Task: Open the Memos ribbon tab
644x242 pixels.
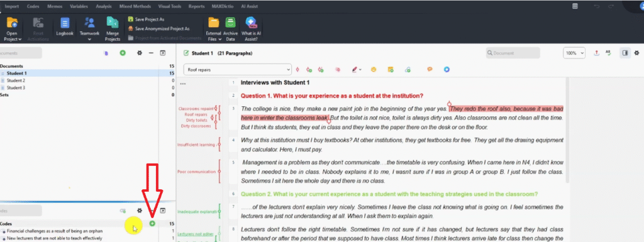Action: (55, 6)
